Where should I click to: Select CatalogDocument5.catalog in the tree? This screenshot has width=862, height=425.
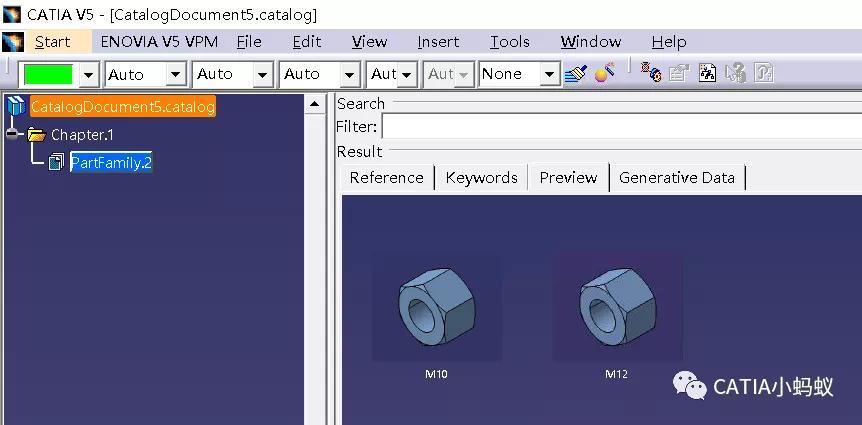coord(123,106)
